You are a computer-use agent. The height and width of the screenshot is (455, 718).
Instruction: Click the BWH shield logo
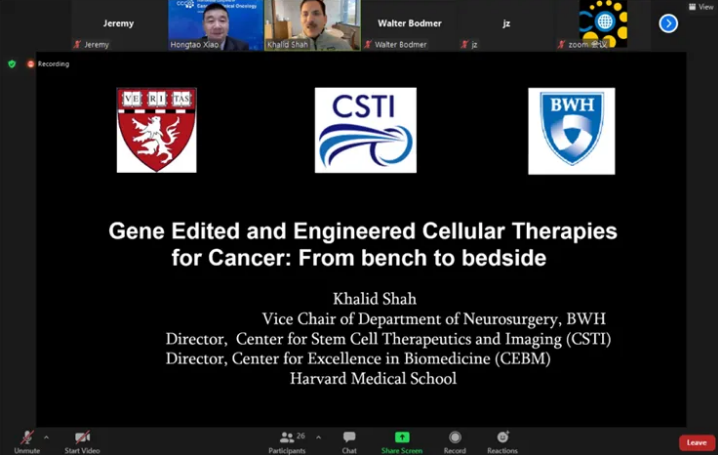[x=571, y=131]
